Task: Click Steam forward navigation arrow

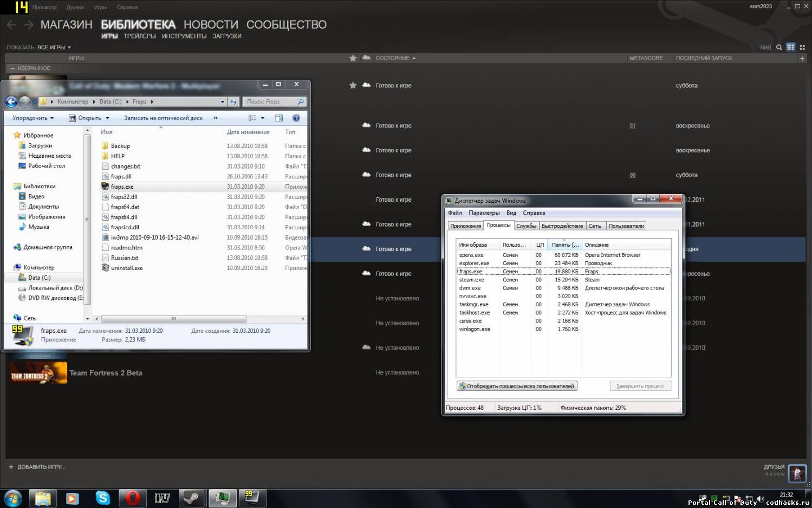Action: pos(29,24)
